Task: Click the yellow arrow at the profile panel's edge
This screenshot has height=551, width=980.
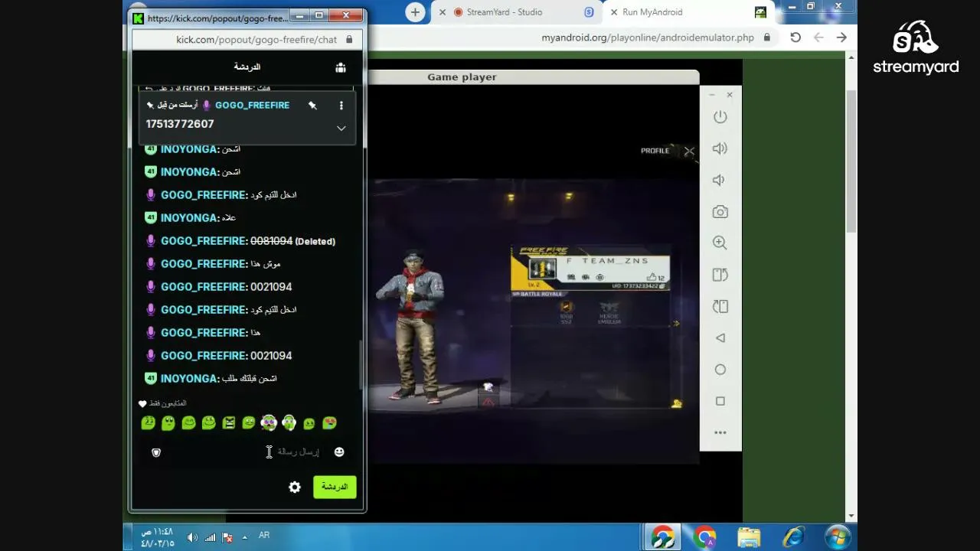Action: pyautogui.click(x=676, y=324)
